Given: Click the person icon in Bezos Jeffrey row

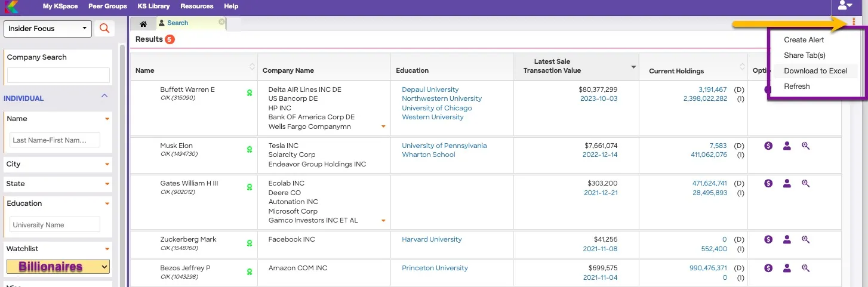Looking at the screenshot, I should [787, 268].
